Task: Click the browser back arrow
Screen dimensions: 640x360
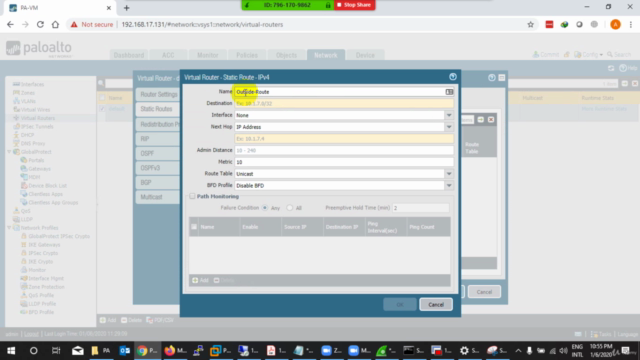Action: [10, 24]
